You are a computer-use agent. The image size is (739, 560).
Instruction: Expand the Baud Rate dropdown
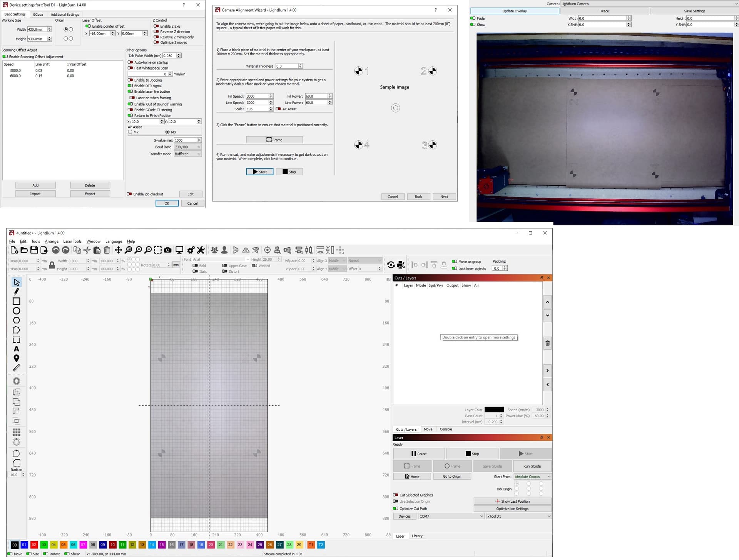(x=188, y=147)
